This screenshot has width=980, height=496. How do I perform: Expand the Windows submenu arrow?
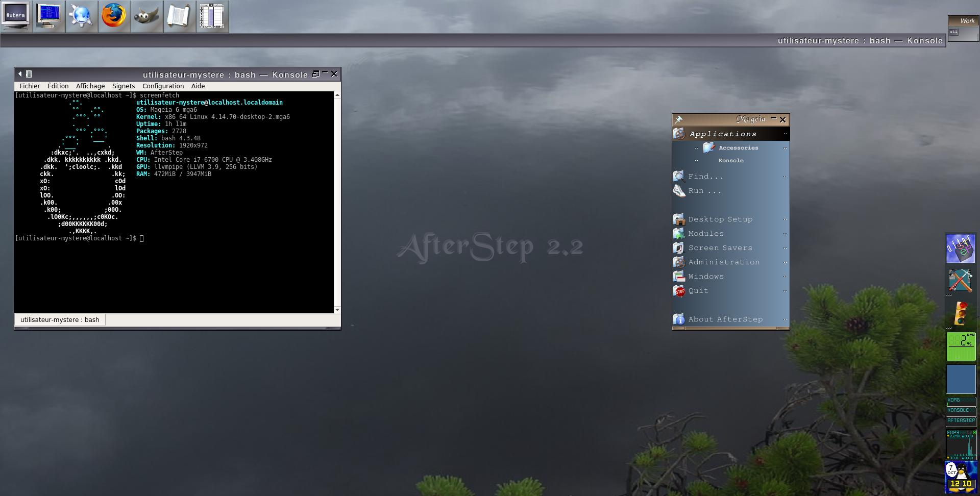785,277
